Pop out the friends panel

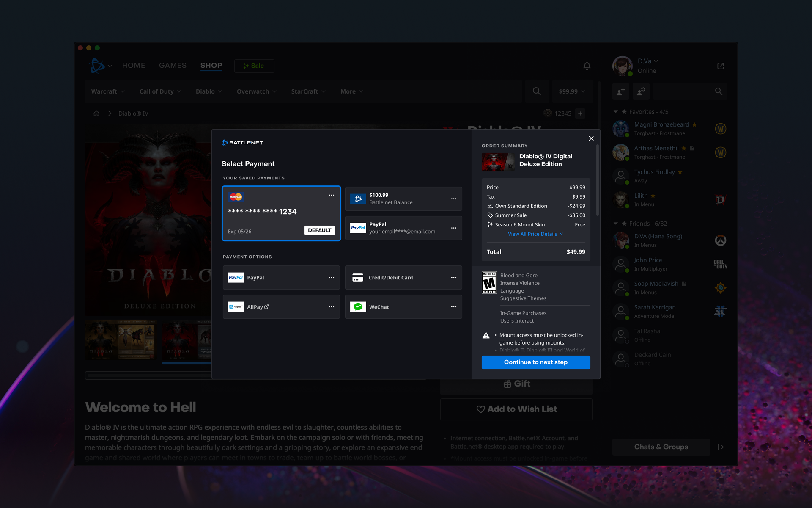[721, 66]
